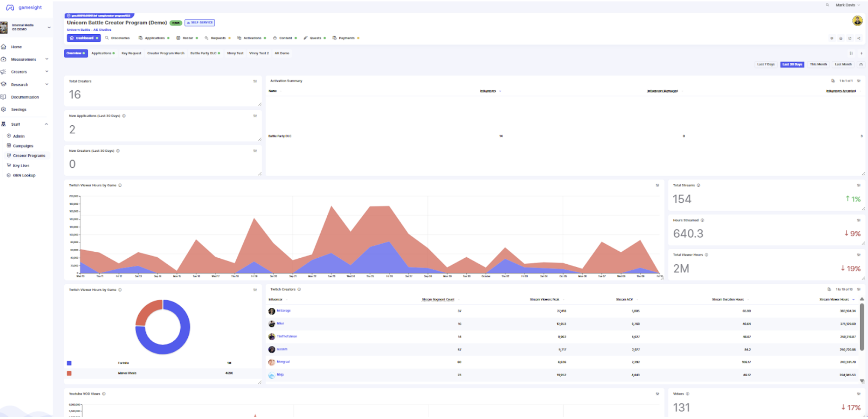
Task: Click the reorder dashboards icon
Action: point(851,54)
